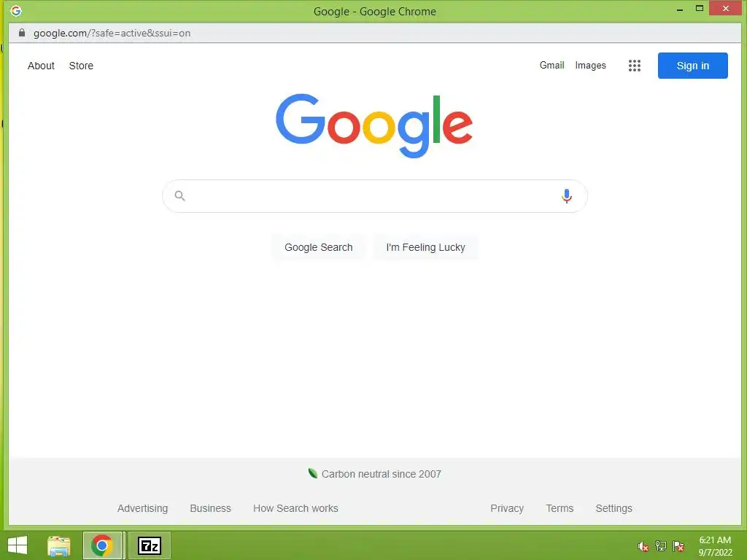Open the Google apps grid icon
Screen dimensions: 747x560
(x=634, y=66)
